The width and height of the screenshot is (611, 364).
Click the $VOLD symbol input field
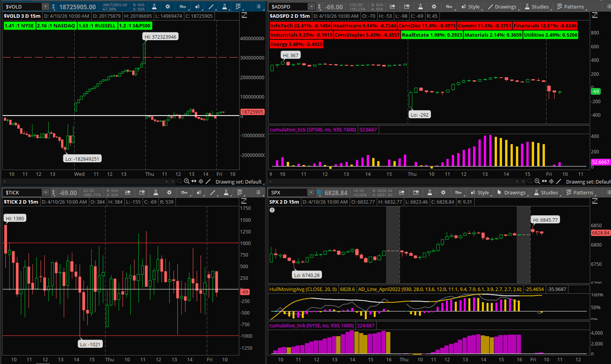tap(22, 7)
